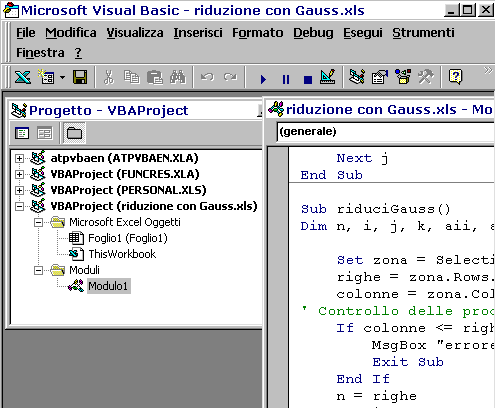Screen dimensions: 495x408
Task: Pause execution with the Break button
Action: [x=286, y=79]
